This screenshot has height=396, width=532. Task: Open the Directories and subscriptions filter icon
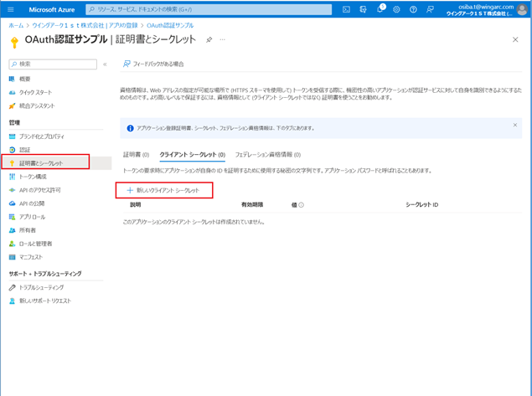pyautogui.click(x=363, y=9)
